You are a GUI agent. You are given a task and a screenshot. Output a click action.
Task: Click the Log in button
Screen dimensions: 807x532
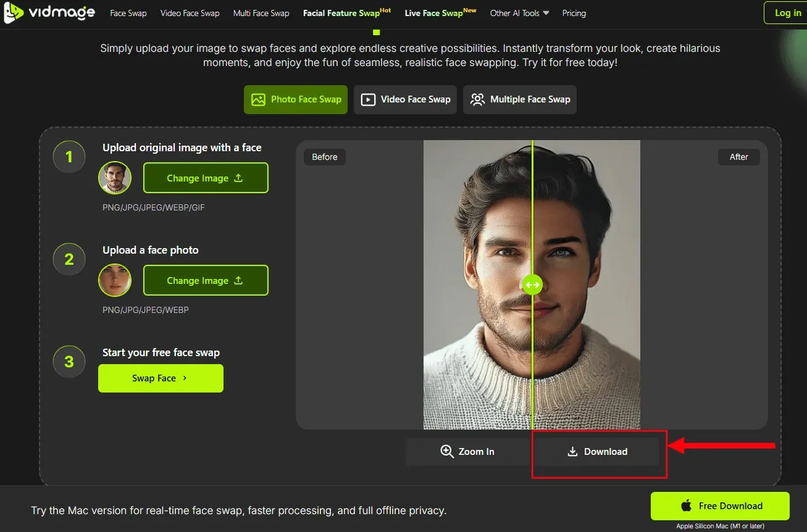click(x=787, y=13)
